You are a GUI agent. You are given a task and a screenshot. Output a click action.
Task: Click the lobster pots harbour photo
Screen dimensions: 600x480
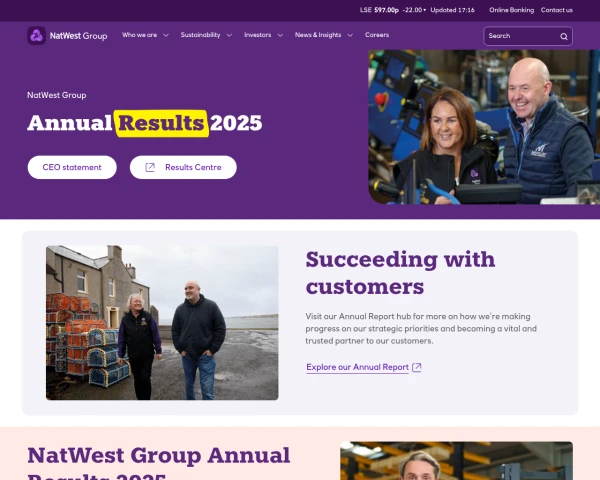(162, 323)
